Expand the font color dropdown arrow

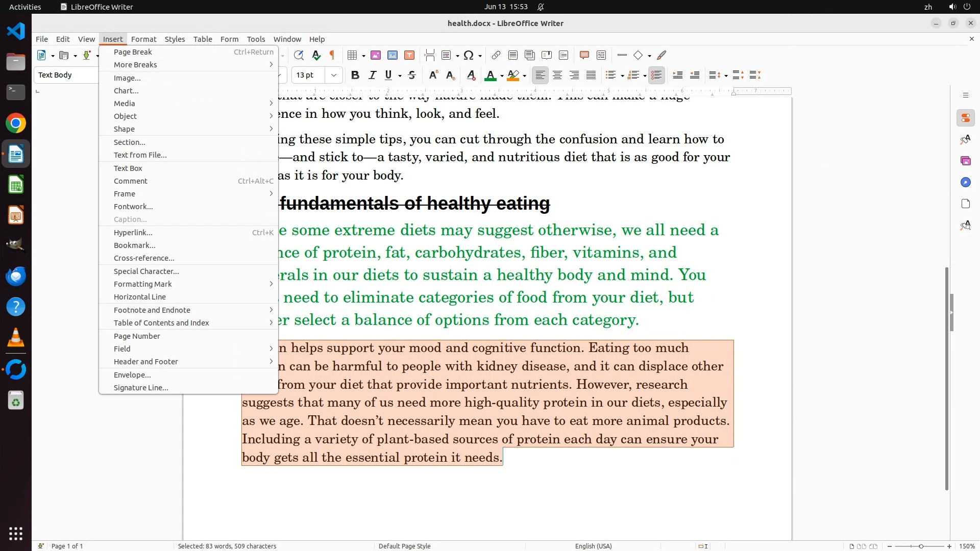502,76
